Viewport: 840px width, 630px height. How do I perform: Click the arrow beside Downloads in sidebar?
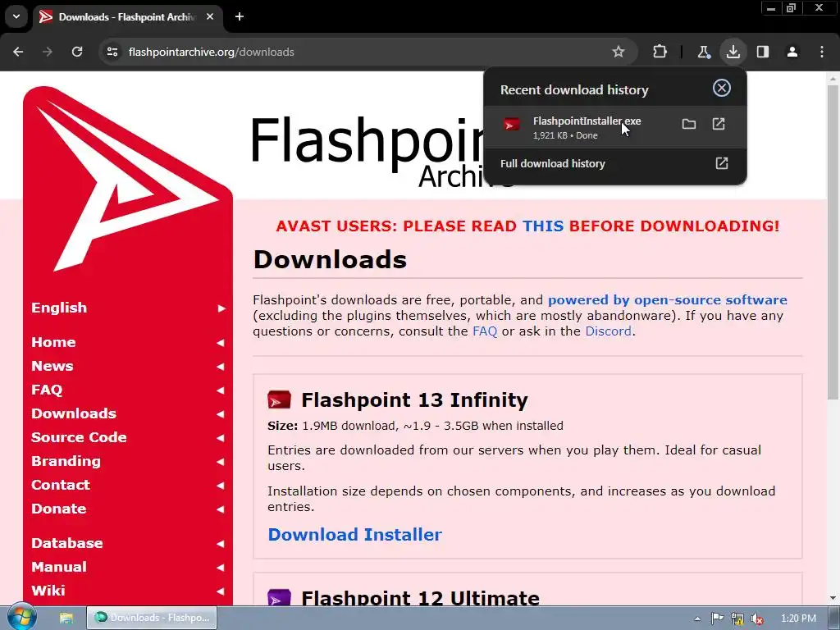220,414
